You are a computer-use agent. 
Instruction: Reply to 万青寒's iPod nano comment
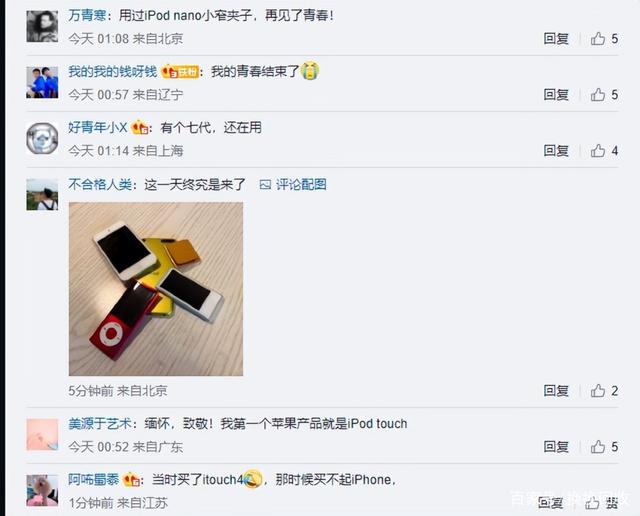point(556,39)
